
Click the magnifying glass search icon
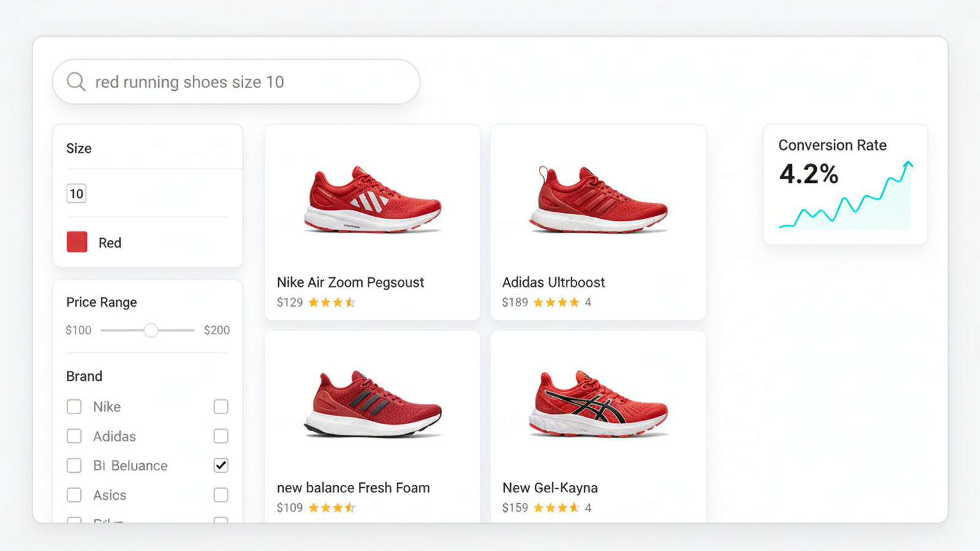76,81
